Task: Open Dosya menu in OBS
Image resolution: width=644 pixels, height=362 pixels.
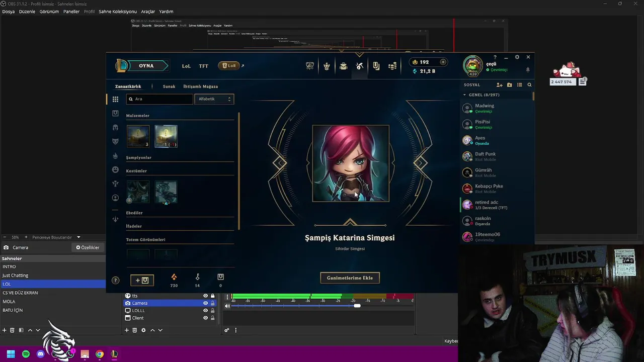Action: click(9, 12)
